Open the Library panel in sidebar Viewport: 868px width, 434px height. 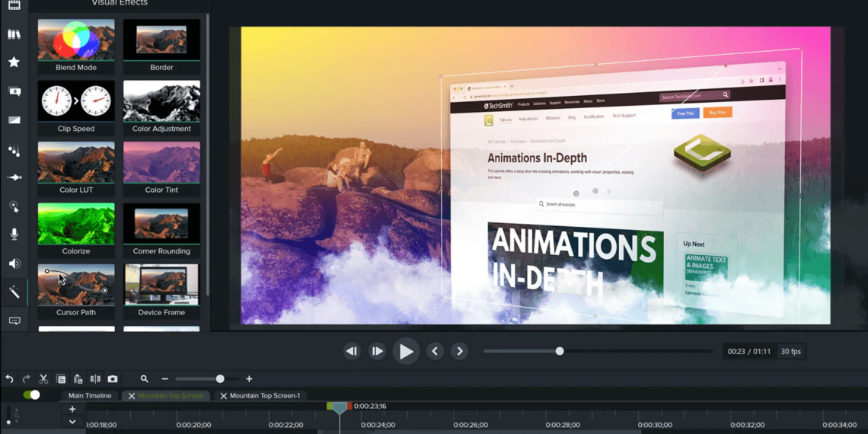click(14, 34)
